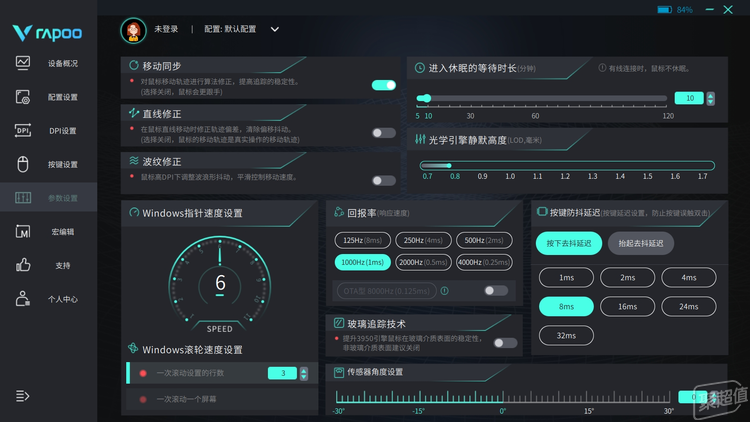Open the 配置: 默认配置 dropdown arrow

(275, 29)
